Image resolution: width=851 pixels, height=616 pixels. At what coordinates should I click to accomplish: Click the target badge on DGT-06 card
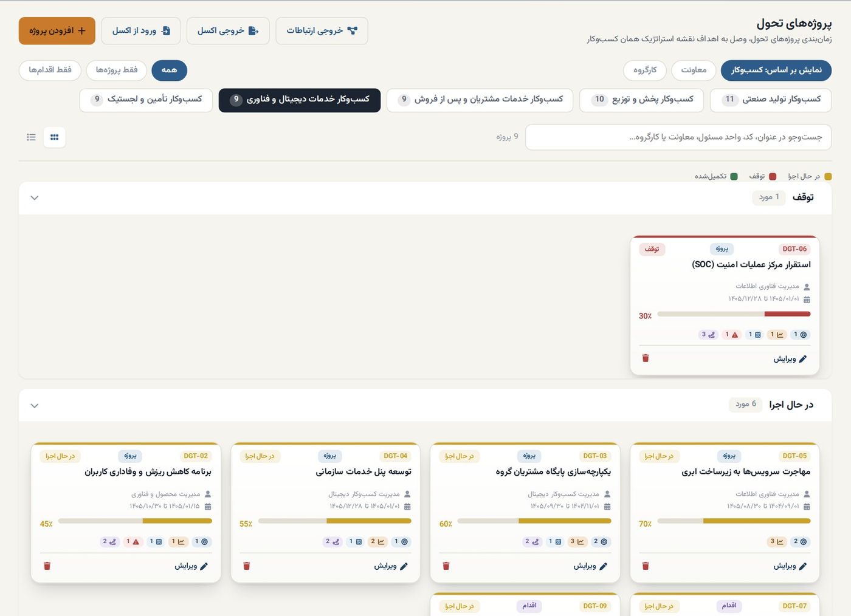800,335
